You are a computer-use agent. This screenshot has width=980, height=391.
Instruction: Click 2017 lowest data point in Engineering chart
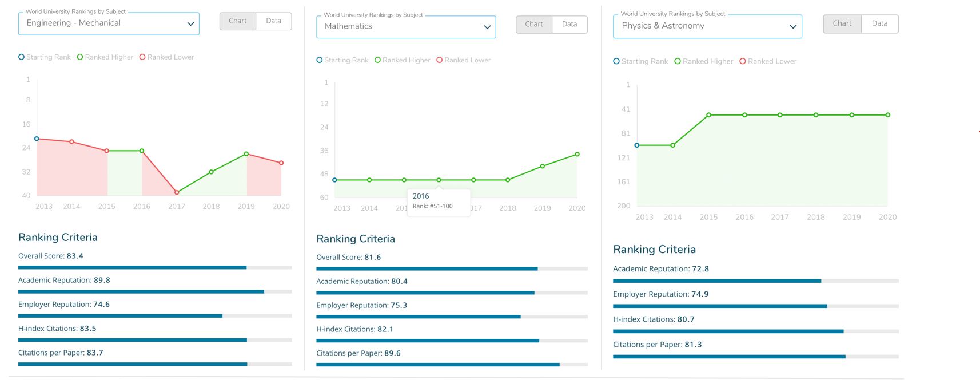(x=177, y=192)
